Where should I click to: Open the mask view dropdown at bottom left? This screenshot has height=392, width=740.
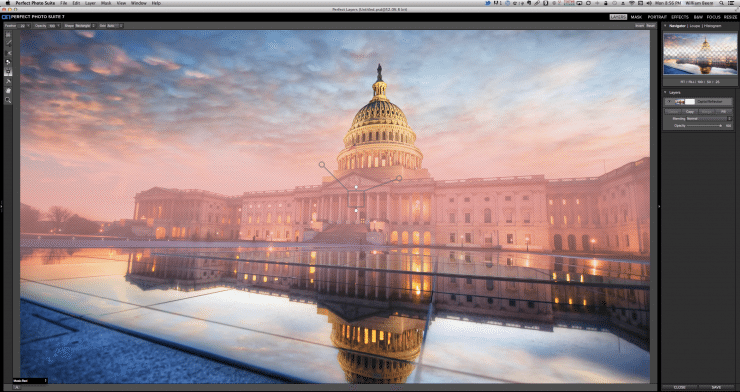(x=30, y=380)
